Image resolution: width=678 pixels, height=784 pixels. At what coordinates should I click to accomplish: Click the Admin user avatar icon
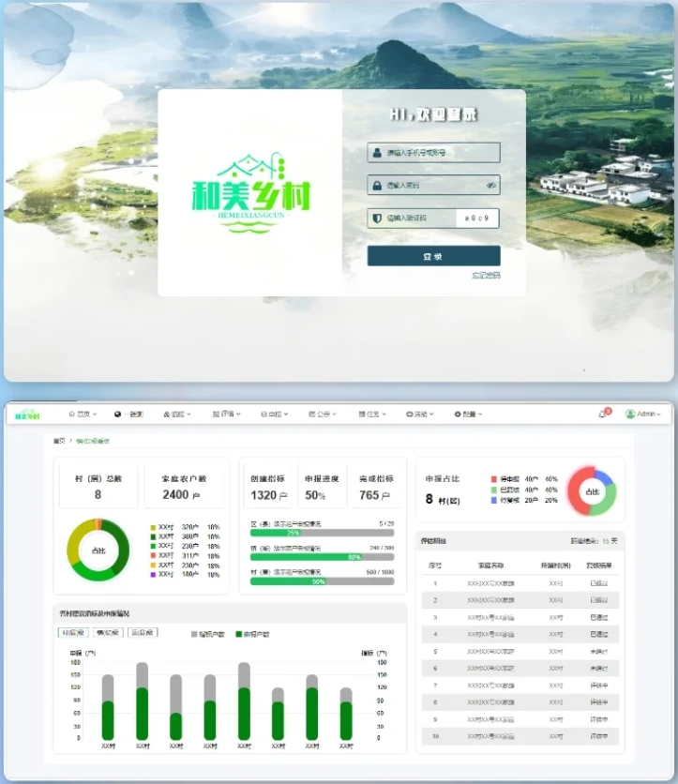630,414
